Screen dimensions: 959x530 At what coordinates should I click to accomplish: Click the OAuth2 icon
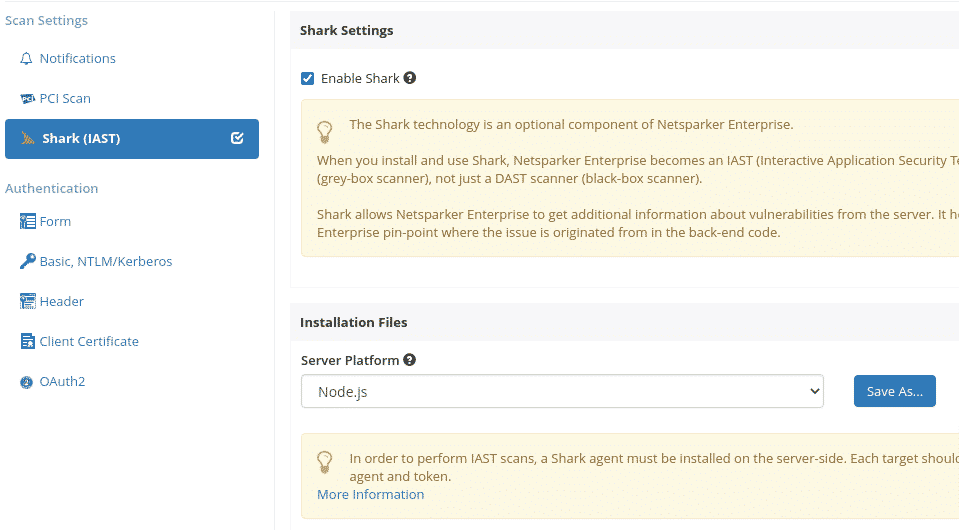click(26, 382)
